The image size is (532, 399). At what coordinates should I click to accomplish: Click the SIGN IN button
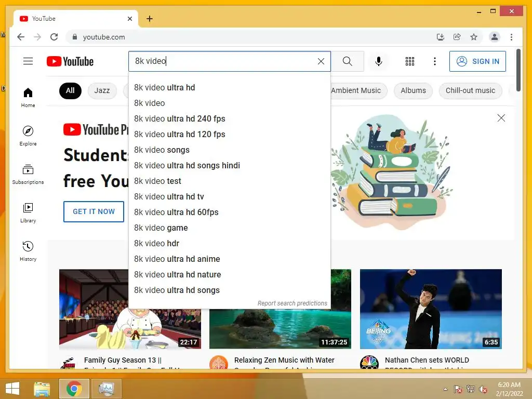(477, 61)
